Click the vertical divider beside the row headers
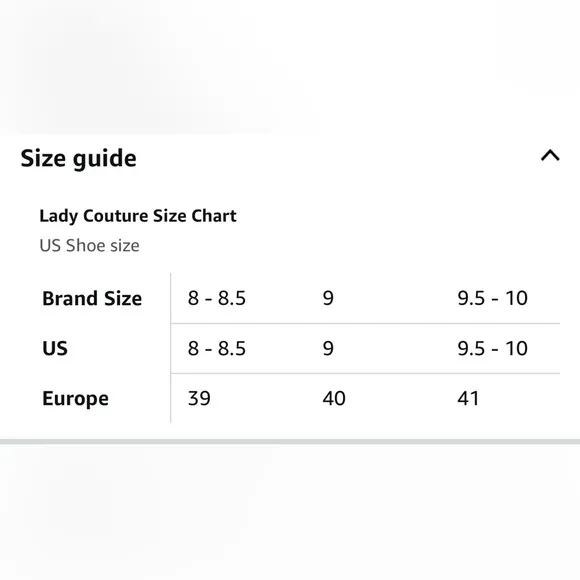The width and height of the screenshot is (580, 580). tap(171, 348)
